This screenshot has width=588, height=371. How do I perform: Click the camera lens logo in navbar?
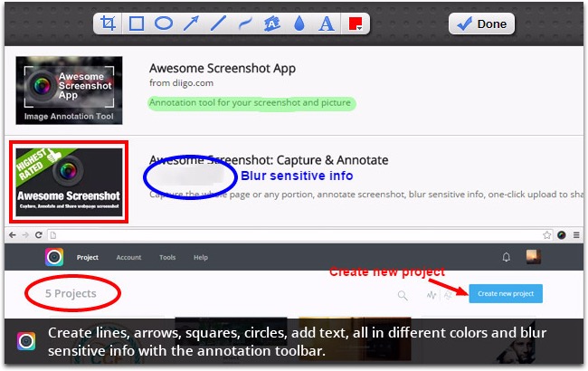[x=54, y=257]
